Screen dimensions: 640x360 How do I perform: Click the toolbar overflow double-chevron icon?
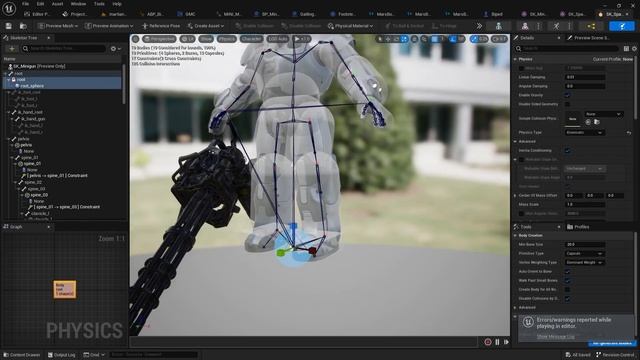479,26
